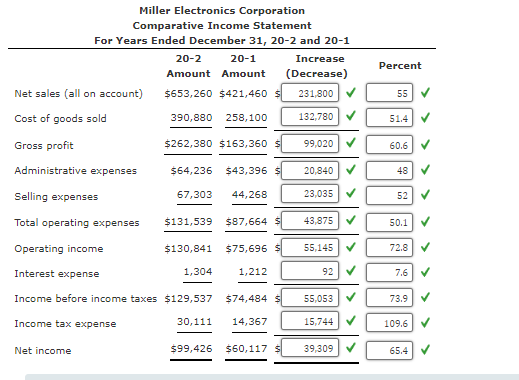This screenshot has height=380, width=519.
Task: Click checkmark beside Income before taxes 55,053
Action: tap(351, 297)
